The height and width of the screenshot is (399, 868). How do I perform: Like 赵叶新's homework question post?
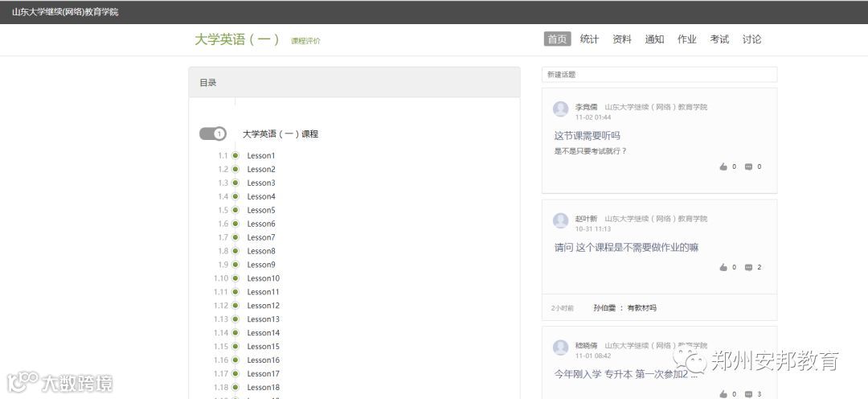pos(723,267)
